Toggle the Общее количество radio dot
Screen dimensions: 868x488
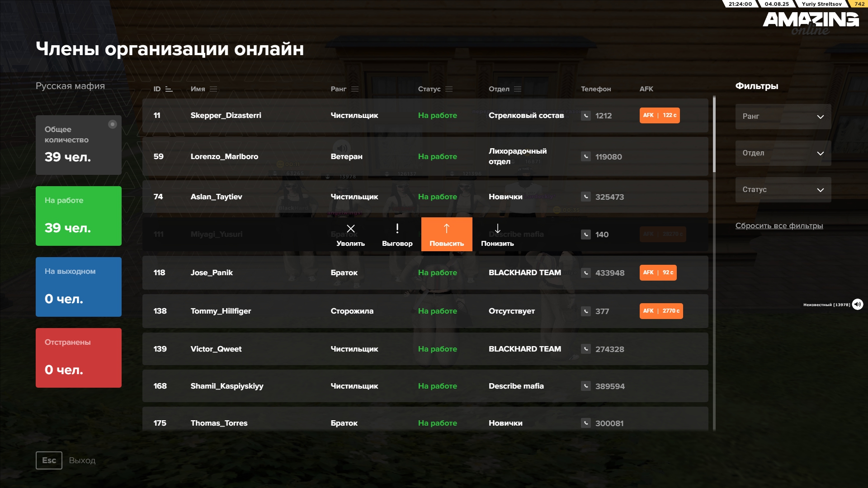[x=113, y=124]
